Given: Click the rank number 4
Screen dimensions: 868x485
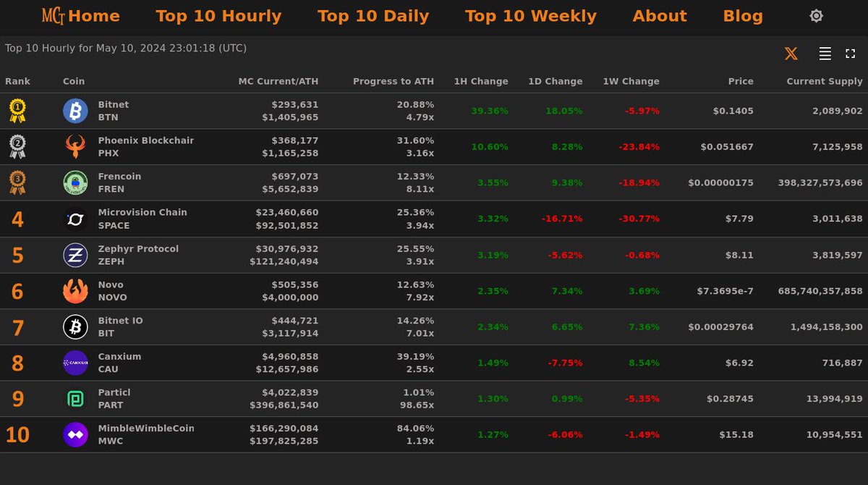Looking at the screenshot, I should pos(17,219).
